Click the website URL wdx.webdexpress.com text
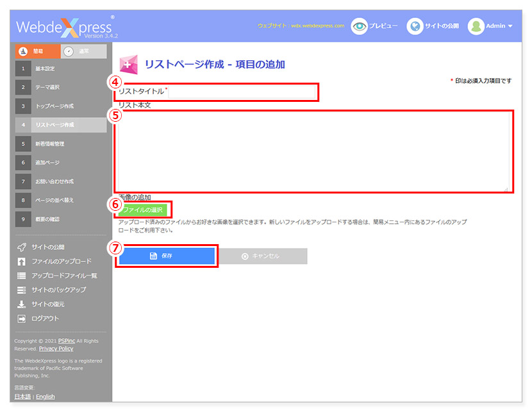 [317, 26]
